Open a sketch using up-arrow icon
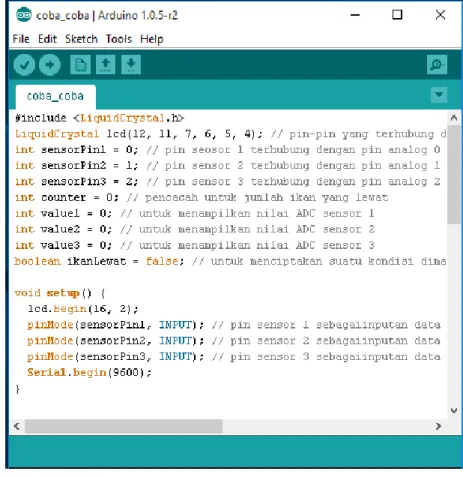Viewport: 463px width, 477px height. (x=106, y=64)
